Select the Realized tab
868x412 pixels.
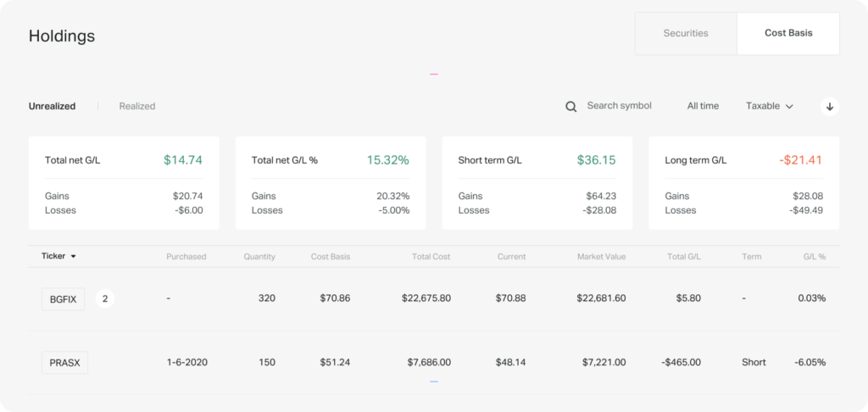click(137, 106)
